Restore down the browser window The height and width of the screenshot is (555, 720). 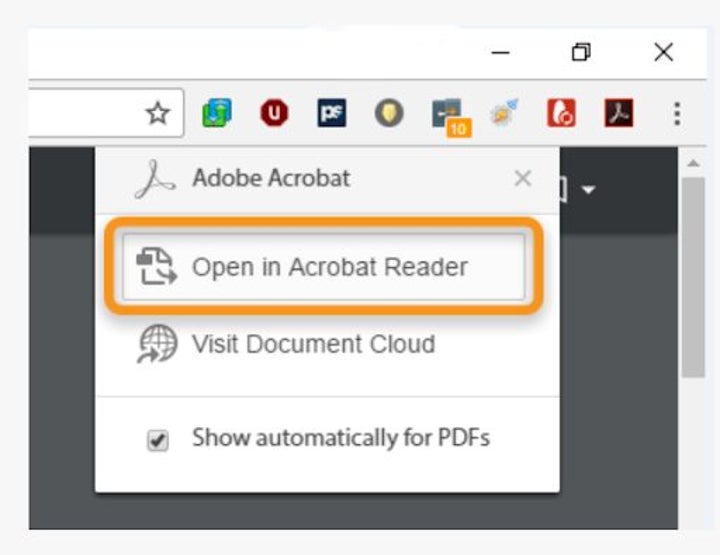[581, 52]
